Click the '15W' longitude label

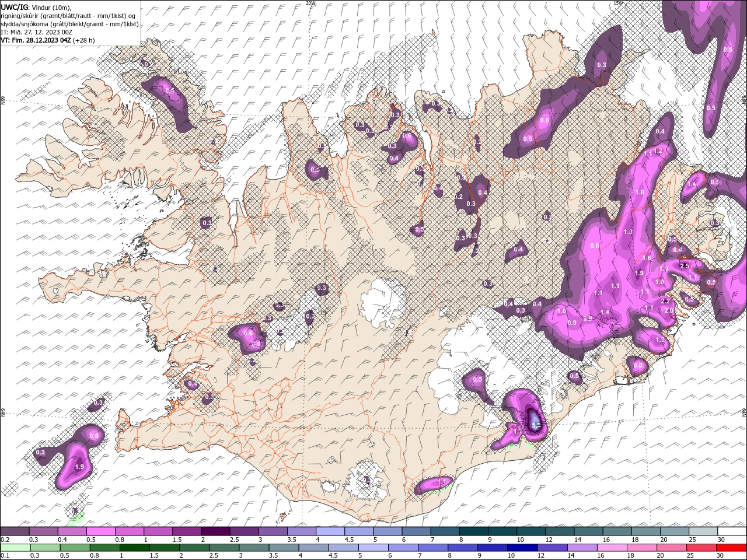(618, 3)
